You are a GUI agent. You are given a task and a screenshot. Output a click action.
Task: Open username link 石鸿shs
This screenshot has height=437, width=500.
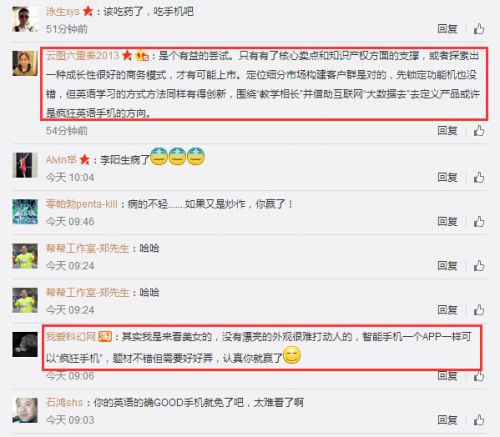(x=64, y=402)
